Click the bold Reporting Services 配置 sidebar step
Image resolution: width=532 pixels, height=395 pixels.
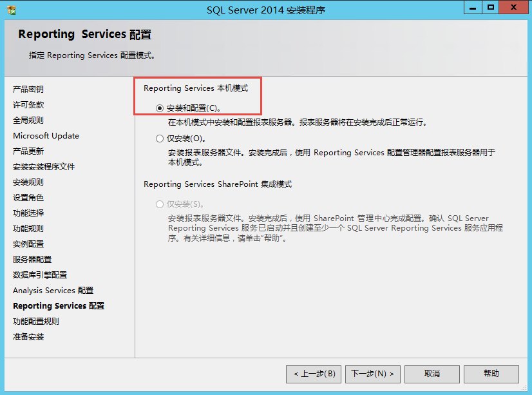pos(59,305)
